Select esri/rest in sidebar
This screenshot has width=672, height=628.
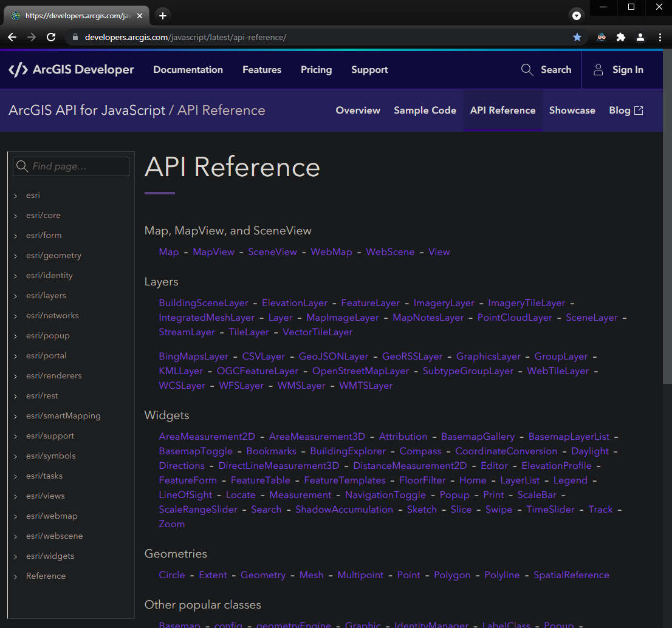click(x=42, y=396)
